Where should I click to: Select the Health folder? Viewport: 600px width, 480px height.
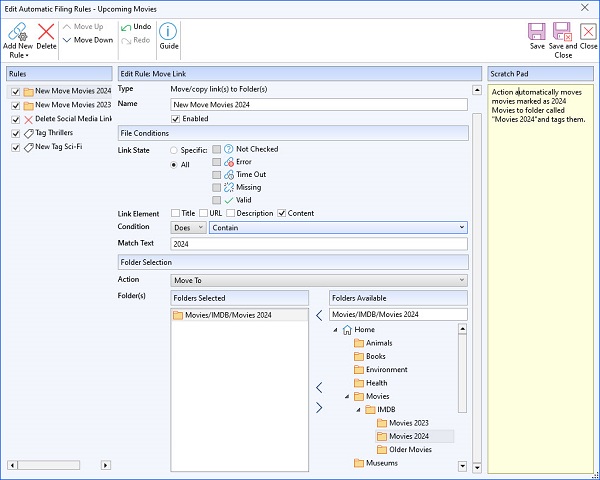point(370,383)
